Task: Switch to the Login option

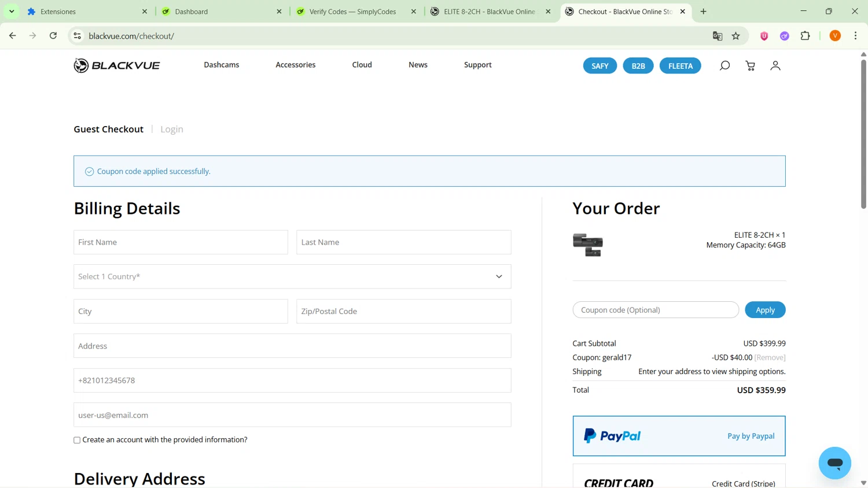Action: coord(172,129)
